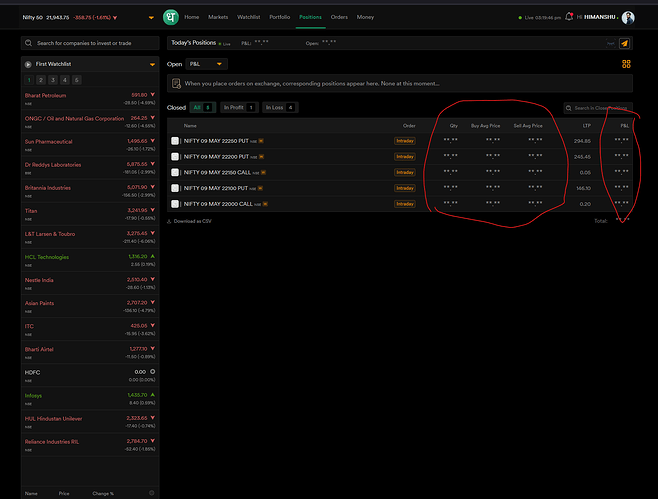Select the Positions tab
658x499 pixels.
coord(310,17)
